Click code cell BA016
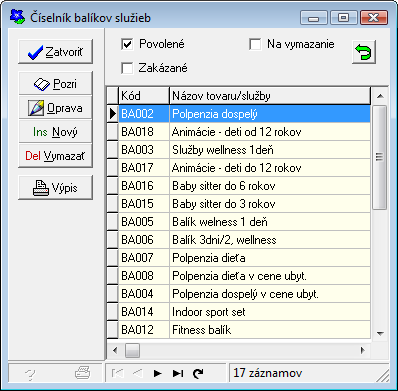The width and height of the screenshot is (398, 391). click(x=144, y=186)
